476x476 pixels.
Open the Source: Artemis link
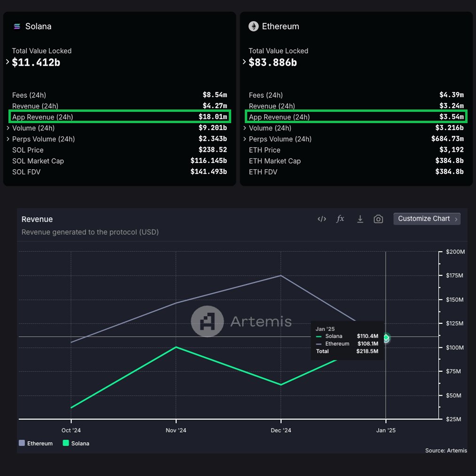click(446, 450)
